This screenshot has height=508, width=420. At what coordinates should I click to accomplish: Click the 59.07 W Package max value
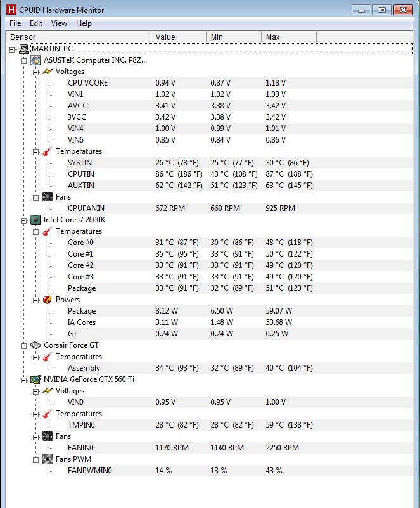tap(279, 311)
